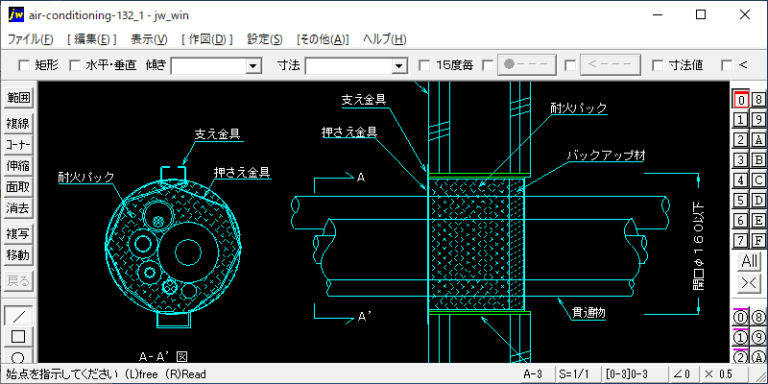This screenshot has width=768, height=384.
Task: Click the コーナー corner tool
Action: (x=18, y=145)
